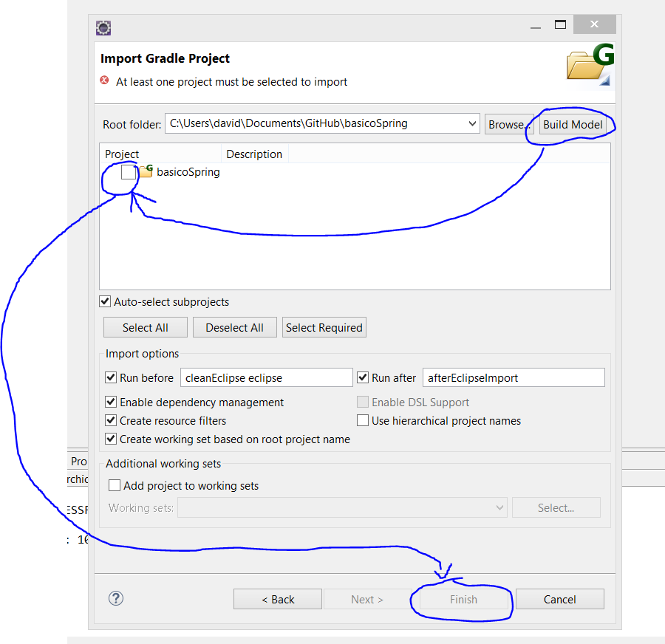Click the Run before tasks text field

click(266, 377)
